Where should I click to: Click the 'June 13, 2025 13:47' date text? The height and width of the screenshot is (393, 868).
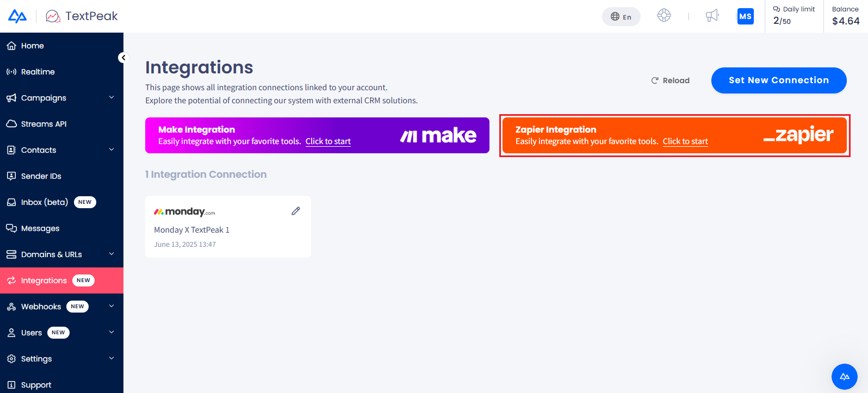click(185, 245)
